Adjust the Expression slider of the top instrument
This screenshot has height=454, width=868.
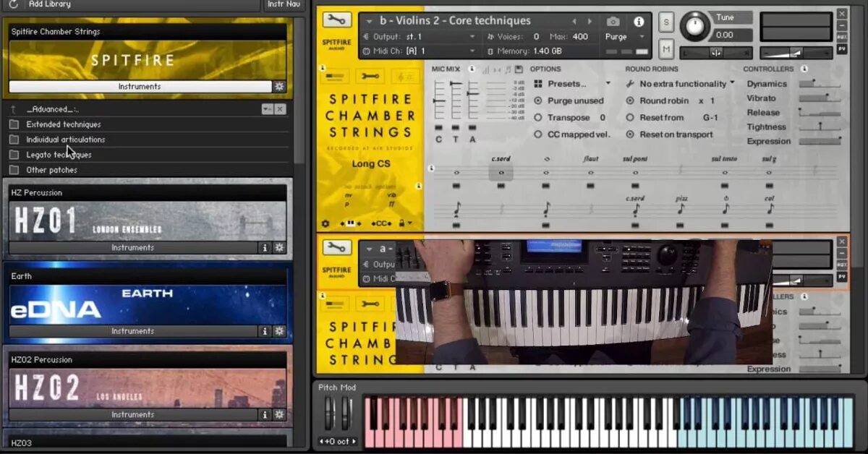pos(820,142)
